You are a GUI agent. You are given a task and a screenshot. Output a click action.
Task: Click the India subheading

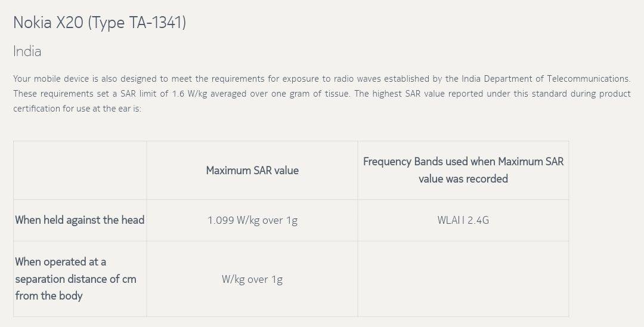(27, 51)
